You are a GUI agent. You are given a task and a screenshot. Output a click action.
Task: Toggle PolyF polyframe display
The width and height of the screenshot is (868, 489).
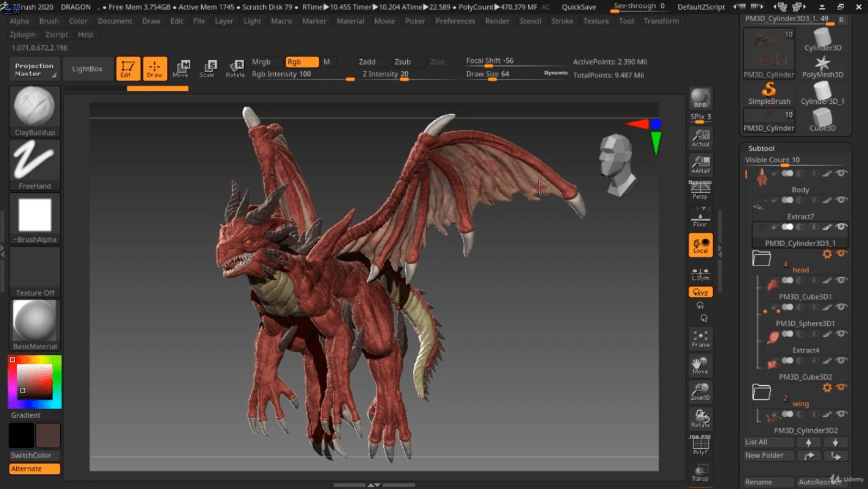coord(700,445)
